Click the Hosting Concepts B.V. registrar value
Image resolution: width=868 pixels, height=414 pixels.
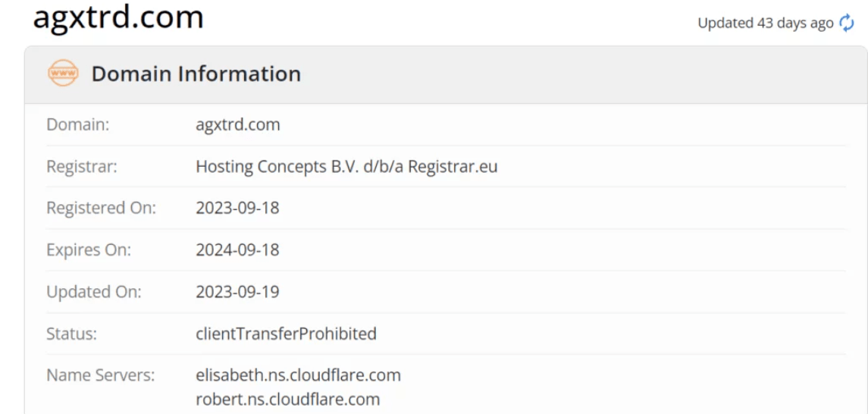point(346,167)
